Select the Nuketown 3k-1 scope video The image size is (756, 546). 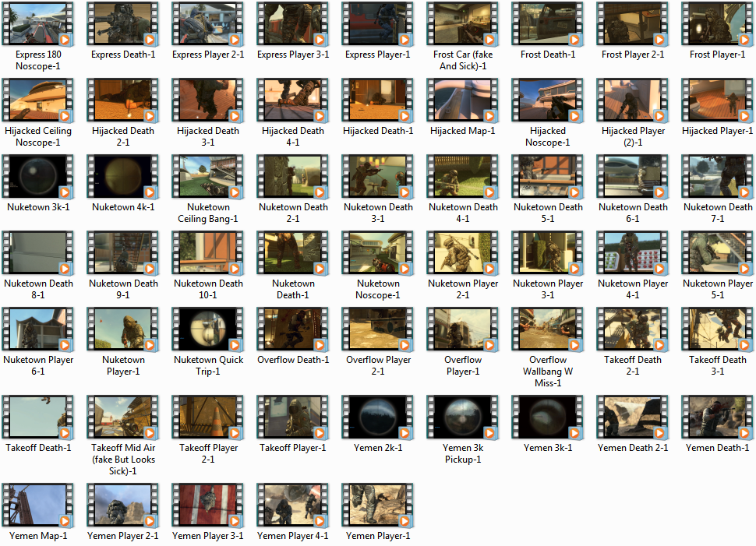pyautogui.click(x=38, y=176)
